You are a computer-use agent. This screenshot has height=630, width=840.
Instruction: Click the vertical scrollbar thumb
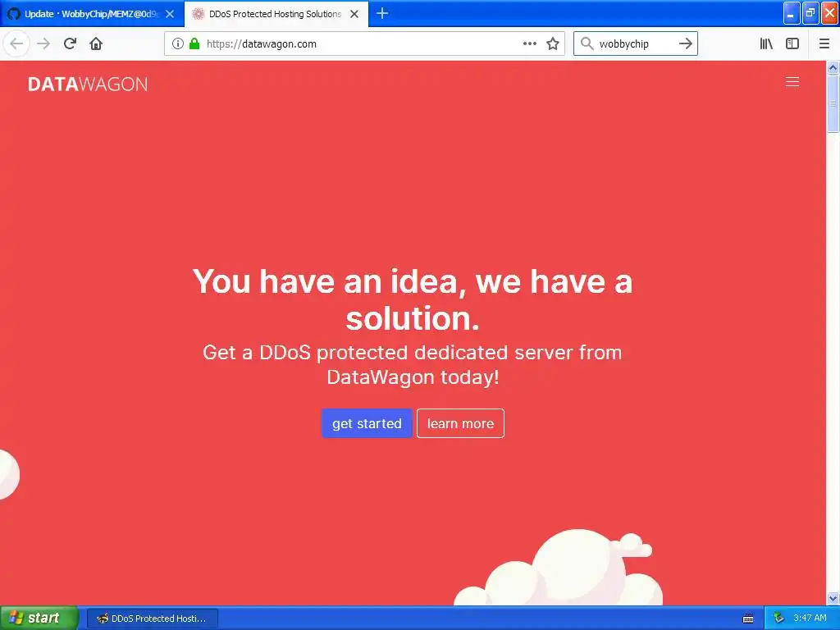(833, 103)
